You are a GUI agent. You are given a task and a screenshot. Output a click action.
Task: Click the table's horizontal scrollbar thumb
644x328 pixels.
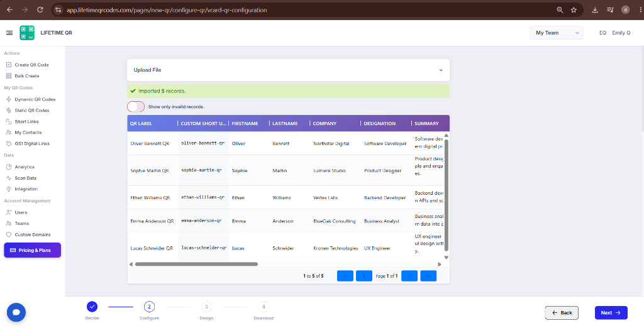click(196, 265)
